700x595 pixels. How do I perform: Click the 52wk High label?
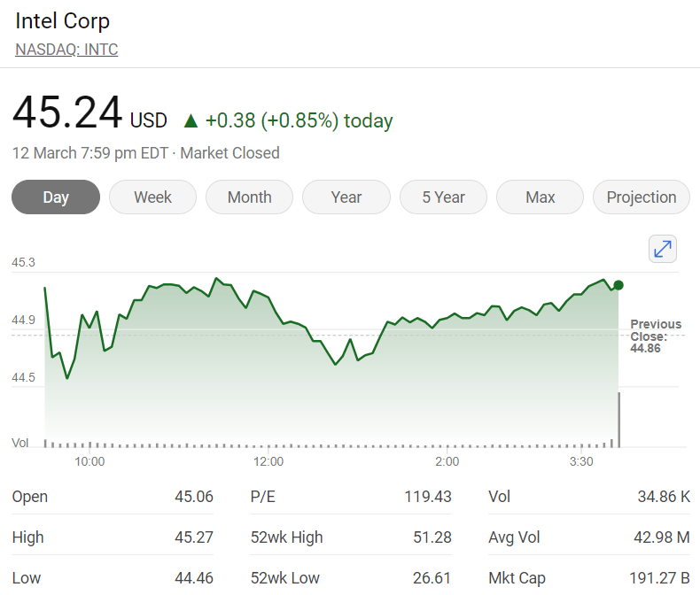pyautogui.click(x=286, y=537)
